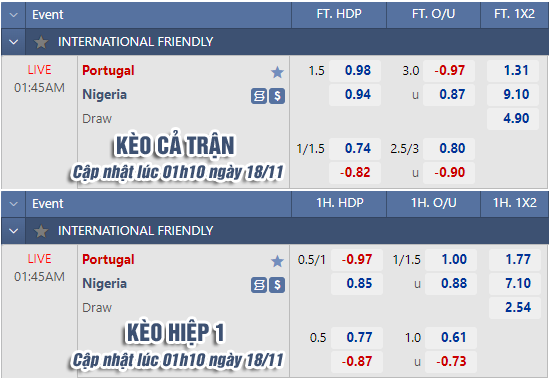Click dollar icon in first-half Nigeria row
551x381 pixels.
coord(277,285)
